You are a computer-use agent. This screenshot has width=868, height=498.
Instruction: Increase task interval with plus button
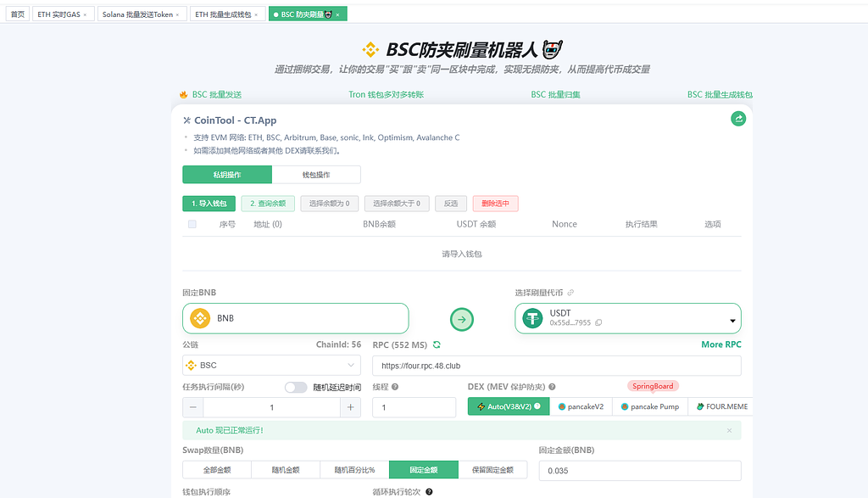351,407
